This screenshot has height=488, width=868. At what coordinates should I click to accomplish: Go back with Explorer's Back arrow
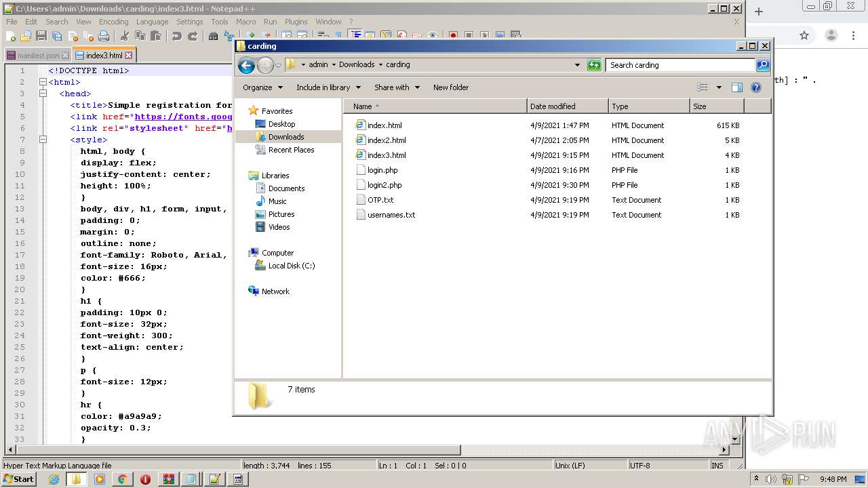[x=247, y=65]
